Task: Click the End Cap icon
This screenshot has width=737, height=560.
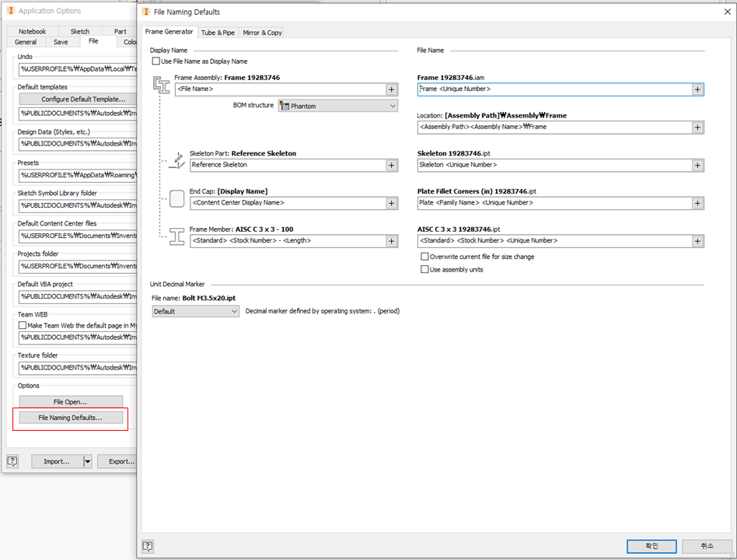Action: [176, 199]
